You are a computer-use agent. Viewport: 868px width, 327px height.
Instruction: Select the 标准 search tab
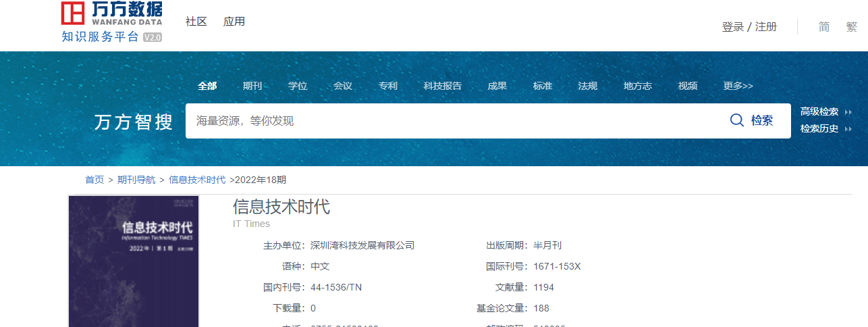543,86
